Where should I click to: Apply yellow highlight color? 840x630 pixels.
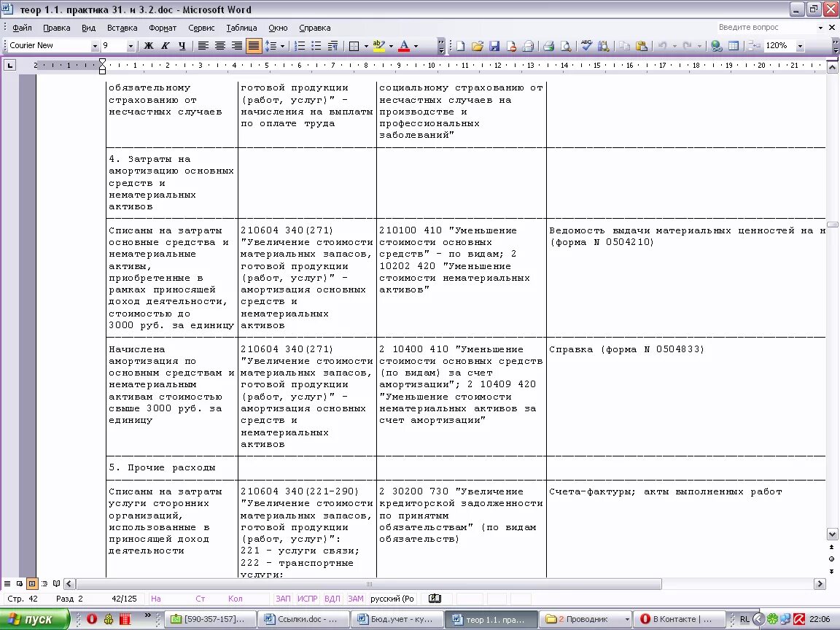[378, 46]
